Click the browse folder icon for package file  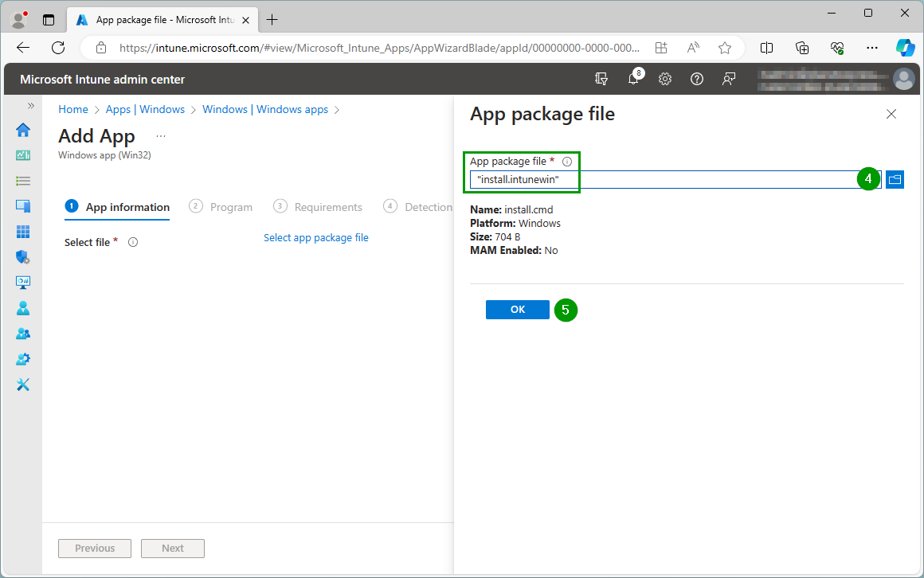click(895, 180)
